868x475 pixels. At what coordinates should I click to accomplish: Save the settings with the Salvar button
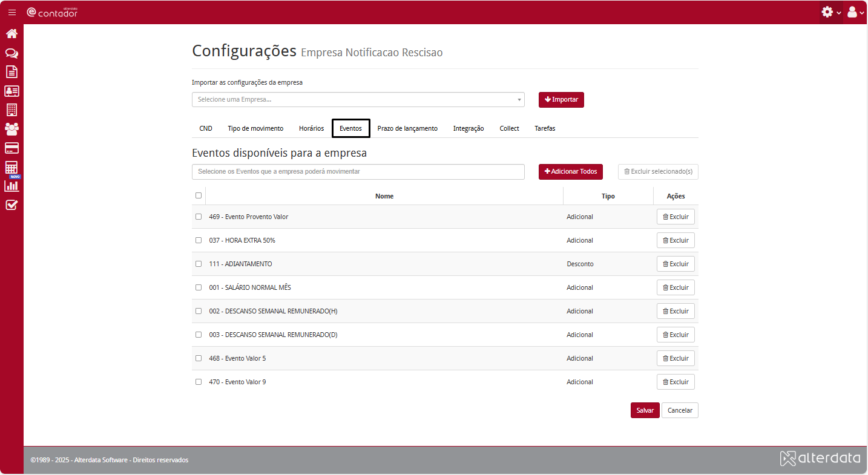(x=645, y=410)
